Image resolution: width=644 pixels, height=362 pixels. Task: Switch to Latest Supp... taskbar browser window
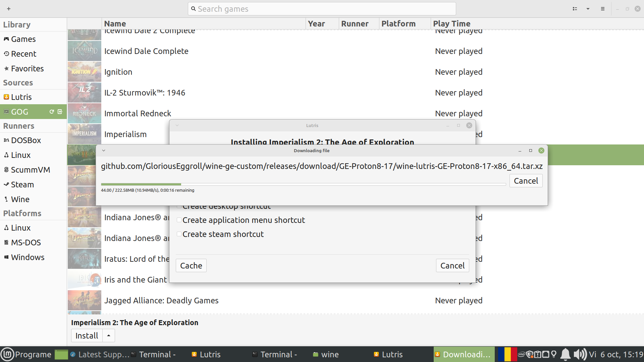point(100,354)
